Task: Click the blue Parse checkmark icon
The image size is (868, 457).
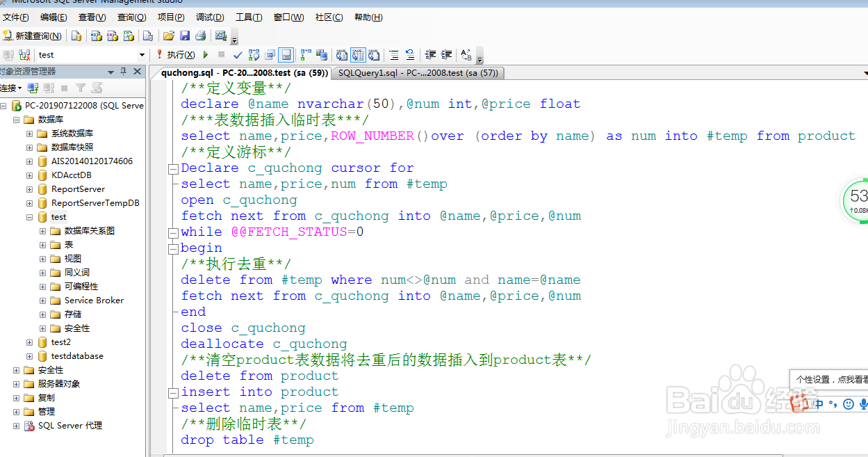Action: click(238, 54)
